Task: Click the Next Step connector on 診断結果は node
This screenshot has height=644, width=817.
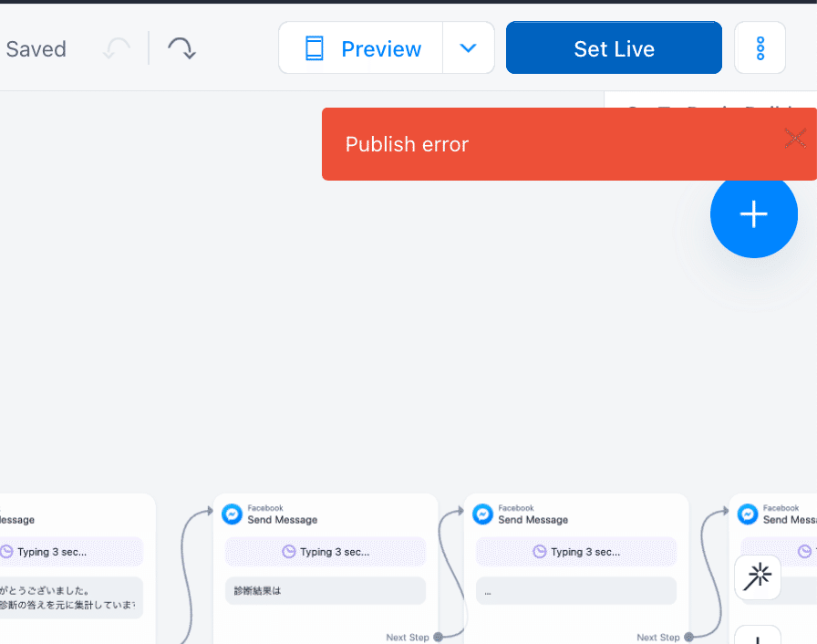Action: click(x=437, y=637)
